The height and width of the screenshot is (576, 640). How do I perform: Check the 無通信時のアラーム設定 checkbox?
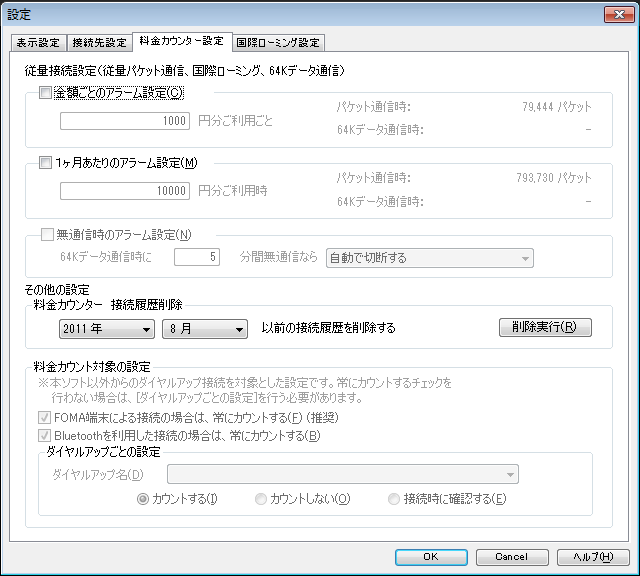[45, 235]
